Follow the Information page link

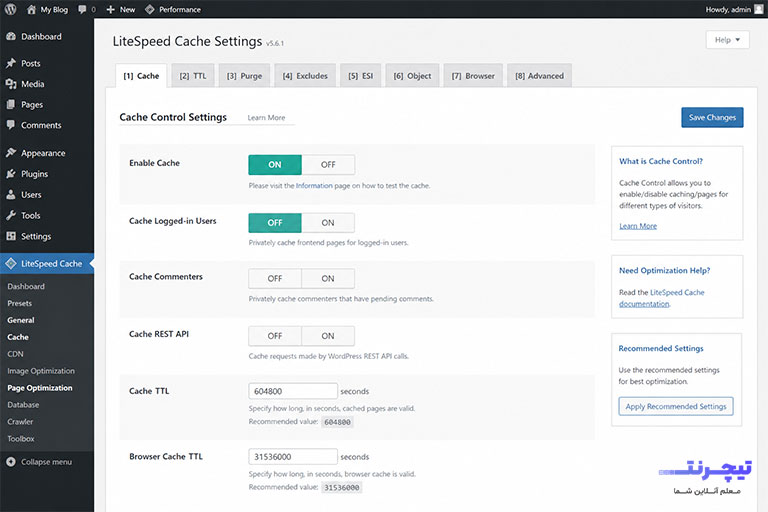314,186
